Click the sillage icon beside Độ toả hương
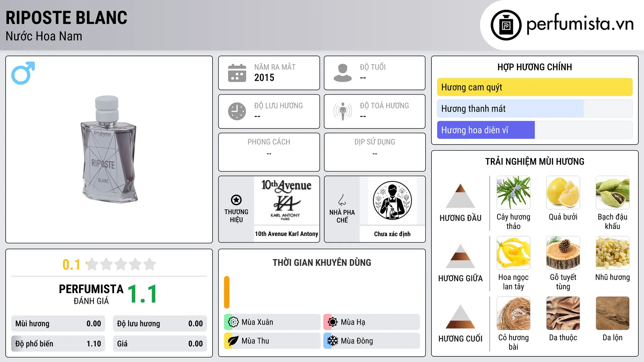Image resolution: width=644 pixels, height=362 pixels. (343, 111)
